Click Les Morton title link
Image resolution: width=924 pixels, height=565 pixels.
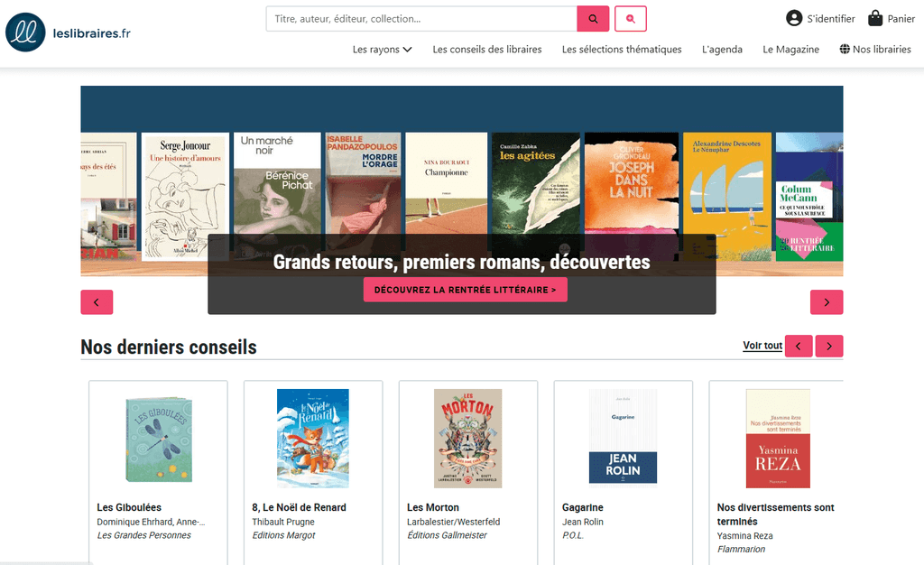click(432, 507)
